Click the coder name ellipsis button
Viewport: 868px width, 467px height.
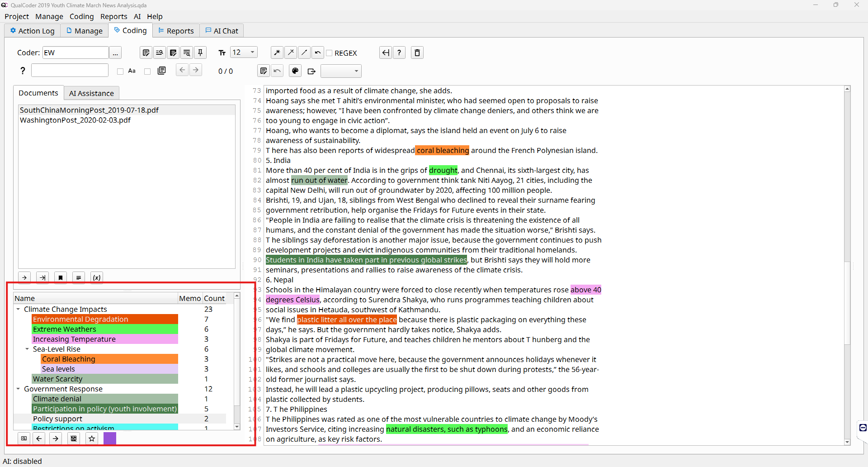(115, 53)
